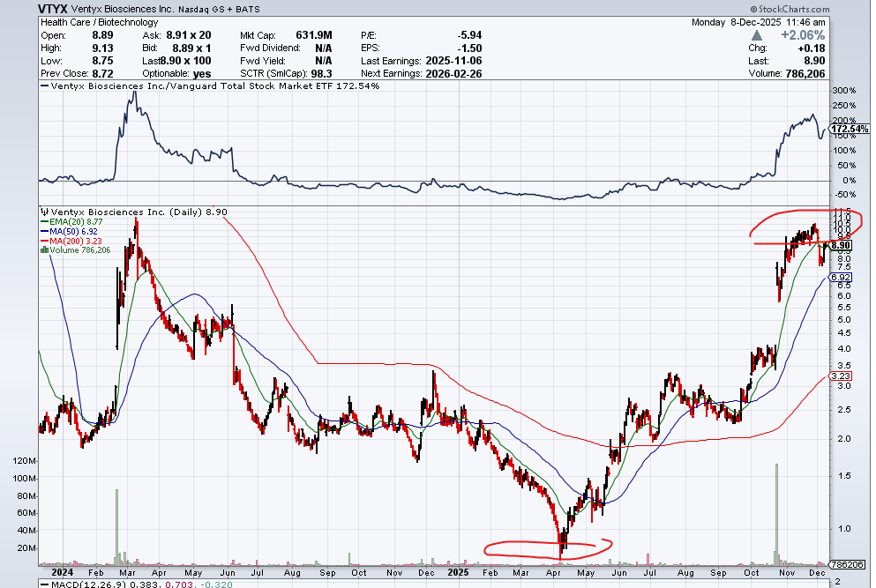The width and height of the screenshot is (876, 588).
Task: Click the SCTR (SmlCap) value 98.3
Action: click(x=322, y=74)
